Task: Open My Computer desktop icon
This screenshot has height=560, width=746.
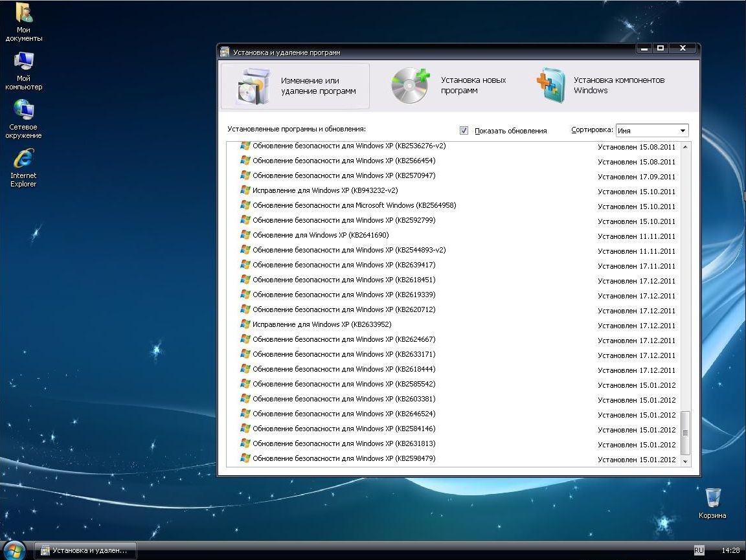Action: pyautogui.click(x=24, y=62)
